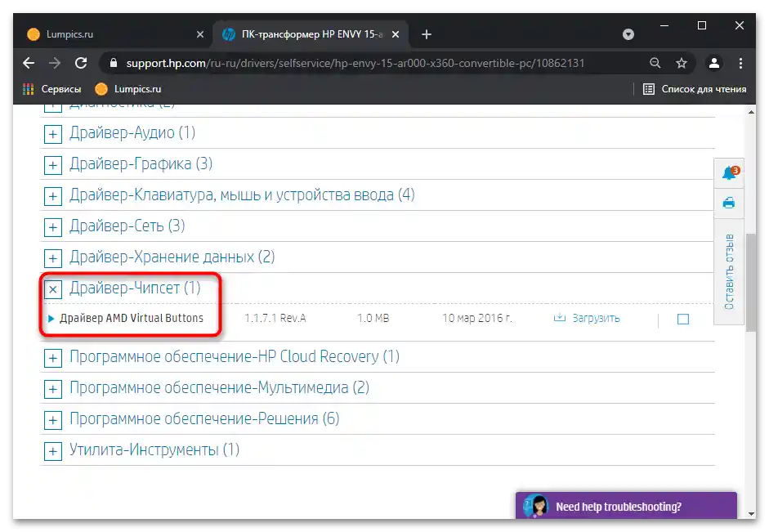
Task: Tick the checkbox for AMD Virtual Buttons driver
Action: (682, 320)
